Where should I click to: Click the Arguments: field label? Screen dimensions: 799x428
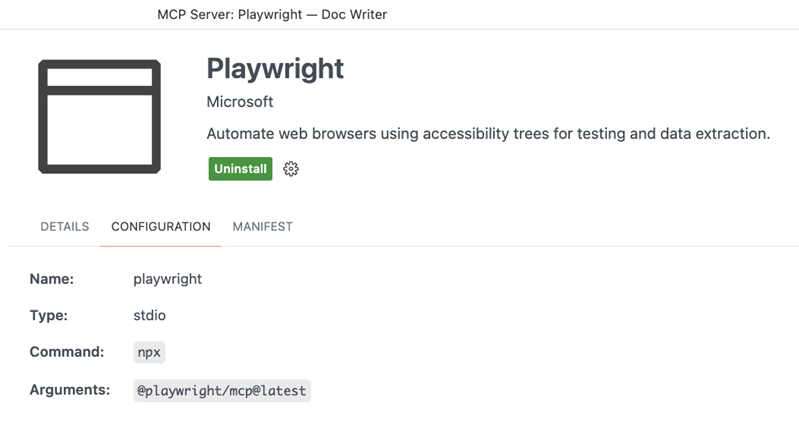click(70, 389)
